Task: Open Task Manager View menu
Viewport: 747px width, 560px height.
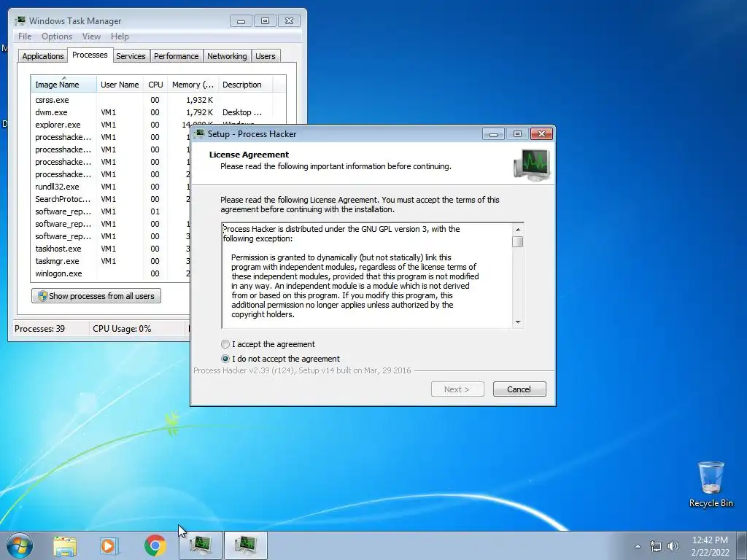Action: tap(91, 36)
